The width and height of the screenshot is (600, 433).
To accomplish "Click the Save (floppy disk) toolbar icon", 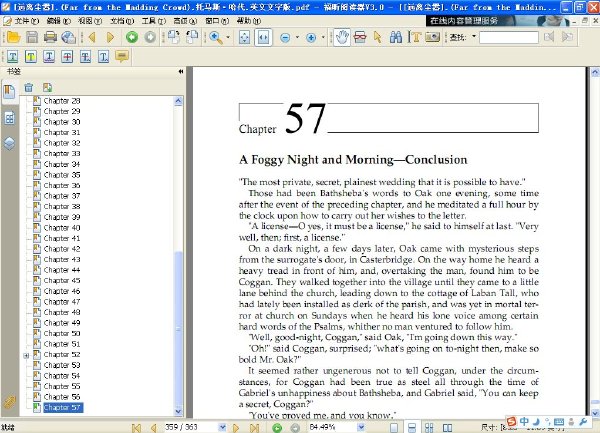I will click(x=32, y=37).
